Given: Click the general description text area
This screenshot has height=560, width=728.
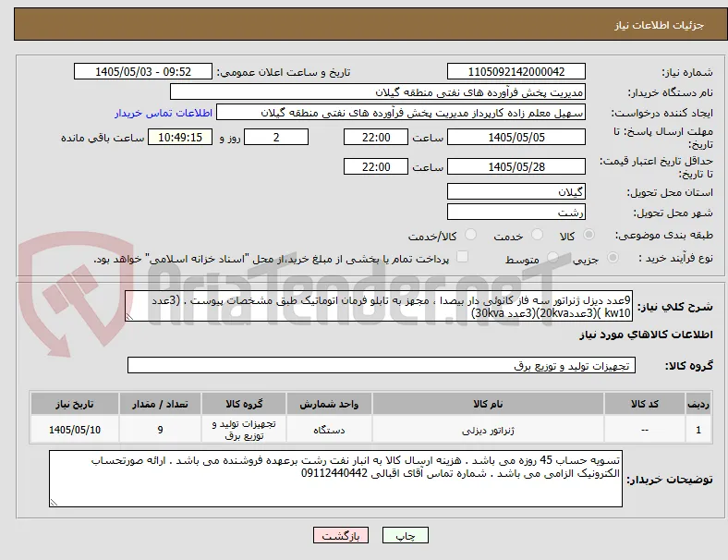Looking at the screenshot, I should [x=379, y=306].
